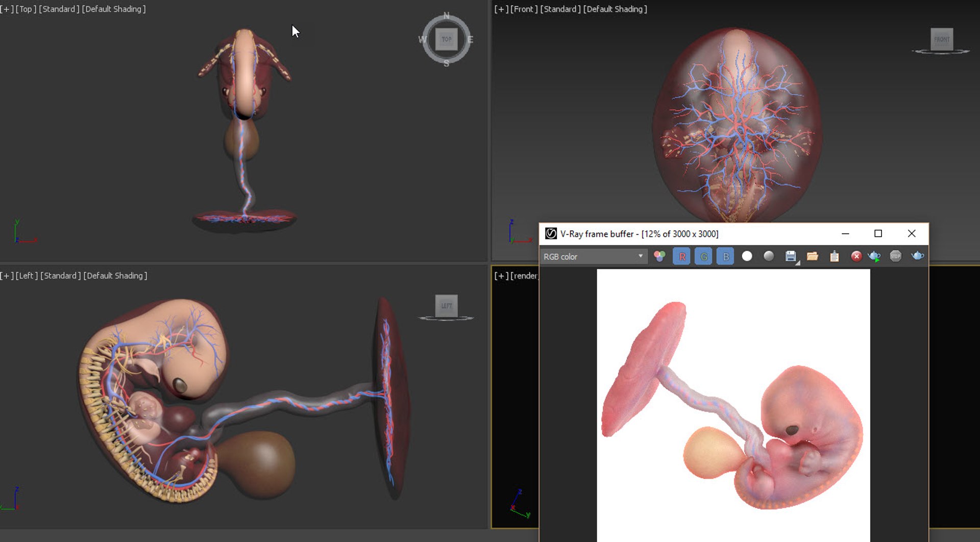
Task: Switch to monochromatic mode (gray sphere)
Action: click(769, 256)
